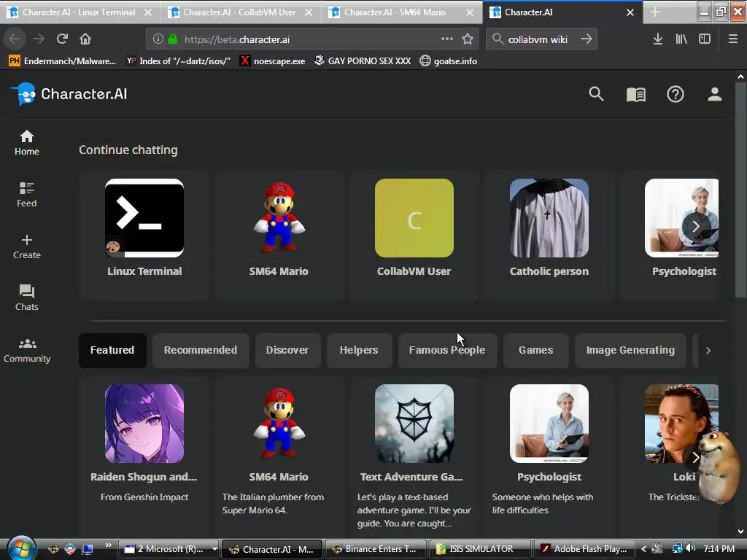This screenshot has height=560, width=747.
Task: Expand quick launch overflow chevrons
Action: pos(108,545)
